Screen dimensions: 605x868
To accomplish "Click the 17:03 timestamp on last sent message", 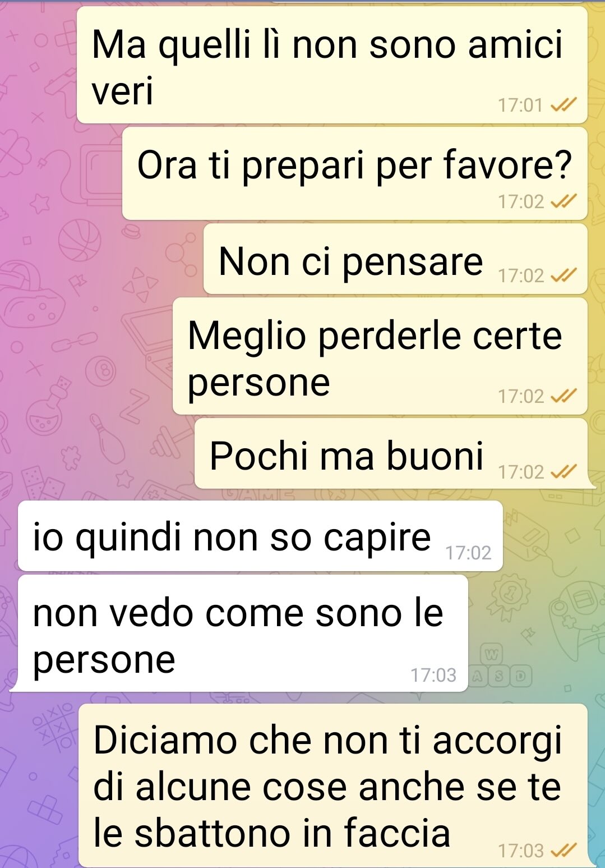I will [521, 851].
